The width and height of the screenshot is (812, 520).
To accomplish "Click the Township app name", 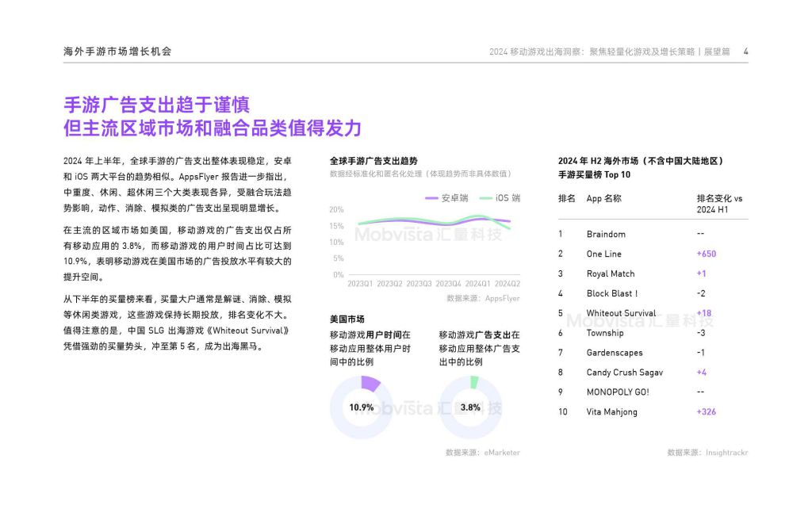I will pos(605,333).
